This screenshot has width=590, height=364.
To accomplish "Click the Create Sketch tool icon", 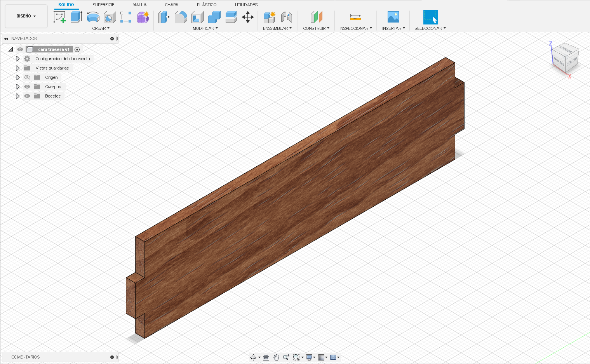I will (59, 17).
